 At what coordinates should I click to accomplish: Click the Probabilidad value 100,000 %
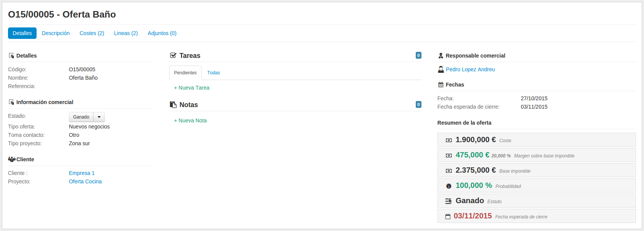pos(474,186)
